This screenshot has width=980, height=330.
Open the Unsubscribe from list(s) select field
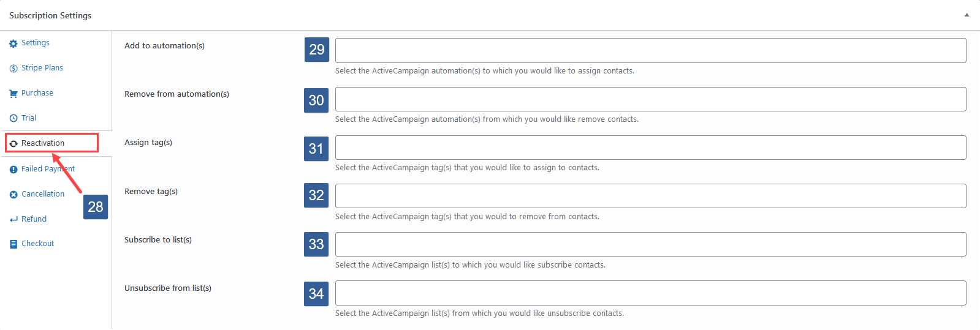(650, 293)
